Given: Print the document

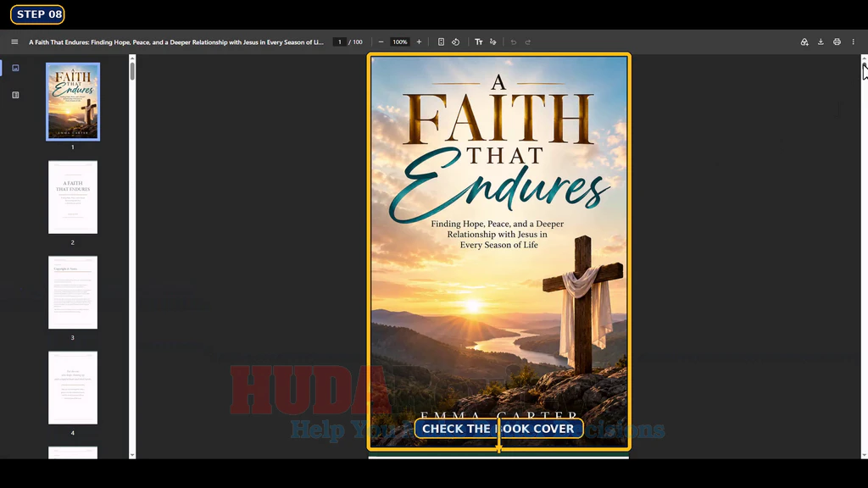Looking at the screenshot, I should [x=837, y=42].
